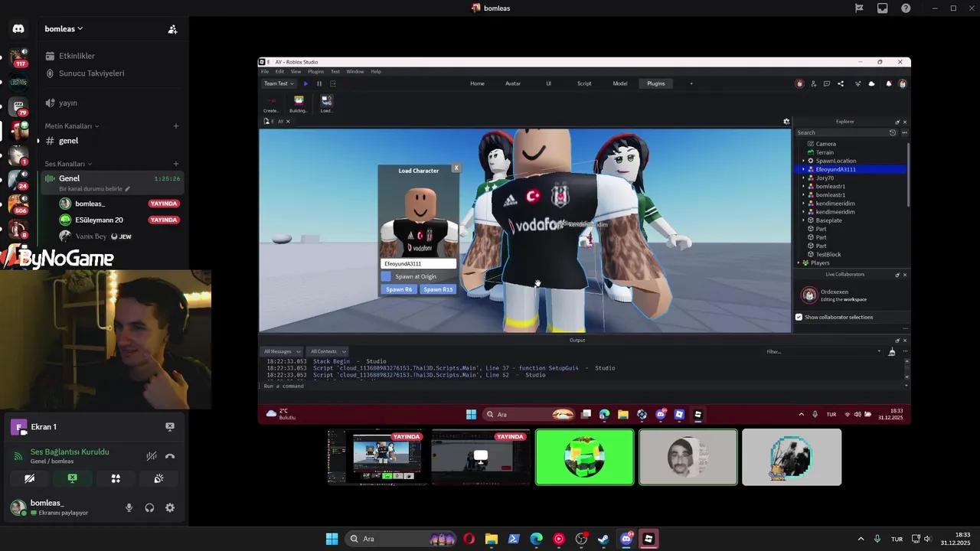Expand the Jory70 tree item
Image resolution: width=980 pixels, height=551 pixels.
(x=803, y=178)
